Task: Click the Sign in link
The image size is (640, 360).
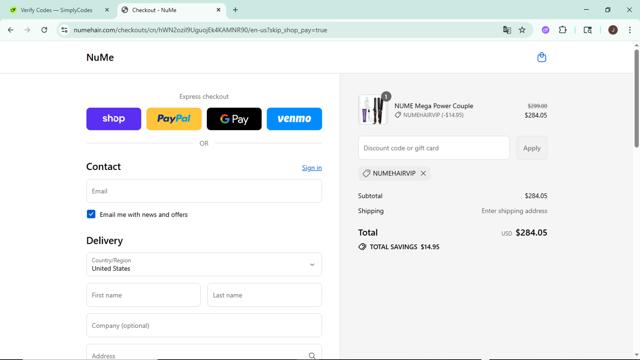Action: [x=312, y=168]
